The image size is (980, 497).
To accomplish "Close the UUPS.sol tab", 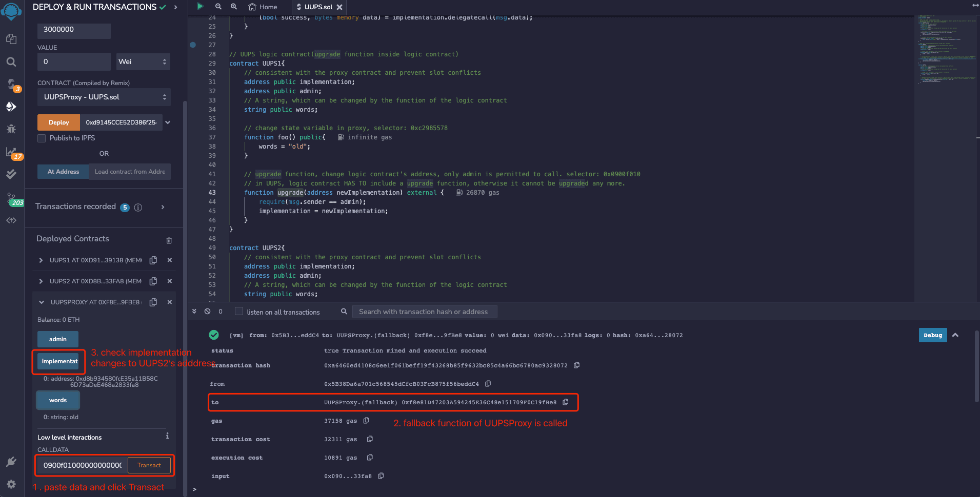I will coord(339,7).
